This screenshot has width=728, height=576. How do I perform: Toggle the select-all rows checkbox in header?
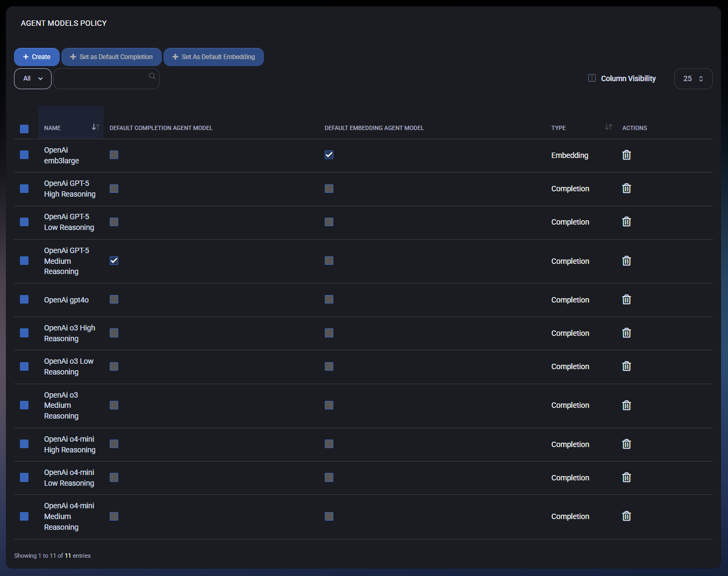click(x=24, y=129)
